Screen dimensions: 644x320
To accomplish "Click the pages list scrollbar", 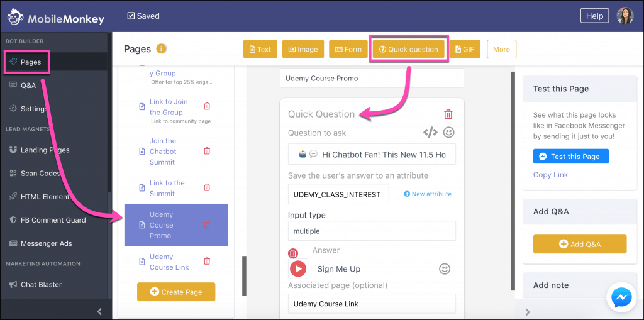I will point(245,276).
